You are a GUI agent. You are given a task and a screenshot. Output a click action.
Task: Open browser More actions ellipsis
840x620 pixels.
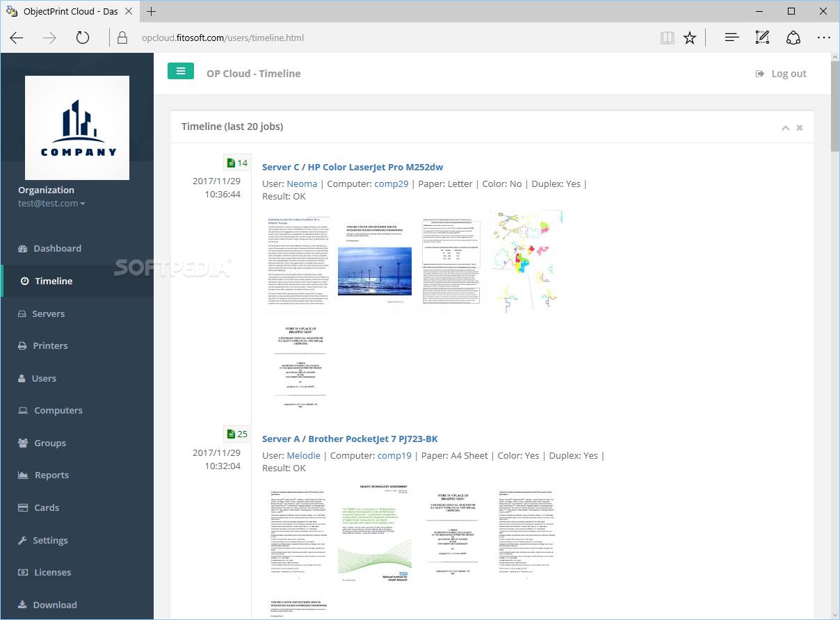point(823,38)
